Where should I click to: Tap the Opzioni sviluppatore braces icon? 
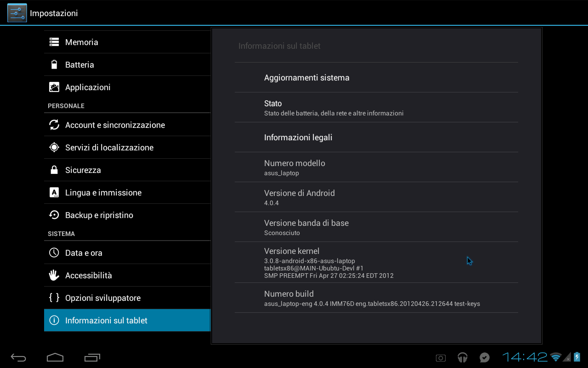point(54,298)
